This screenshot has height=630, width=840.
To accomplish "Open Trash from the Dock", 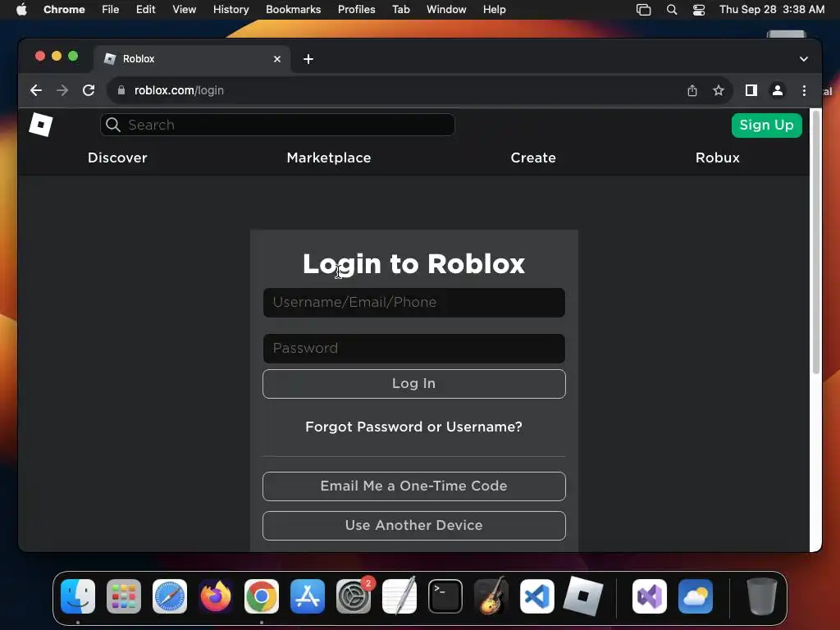I will point(762,596).
